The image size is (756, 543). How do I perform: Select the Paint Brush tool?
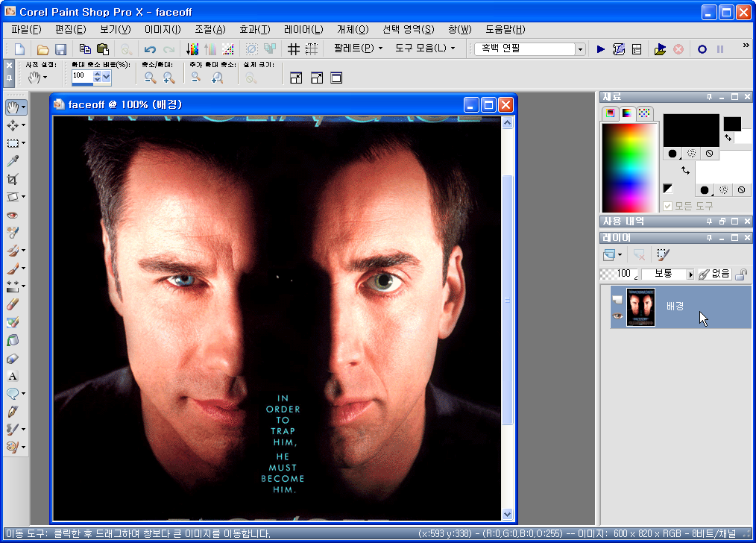click(13, 268)
